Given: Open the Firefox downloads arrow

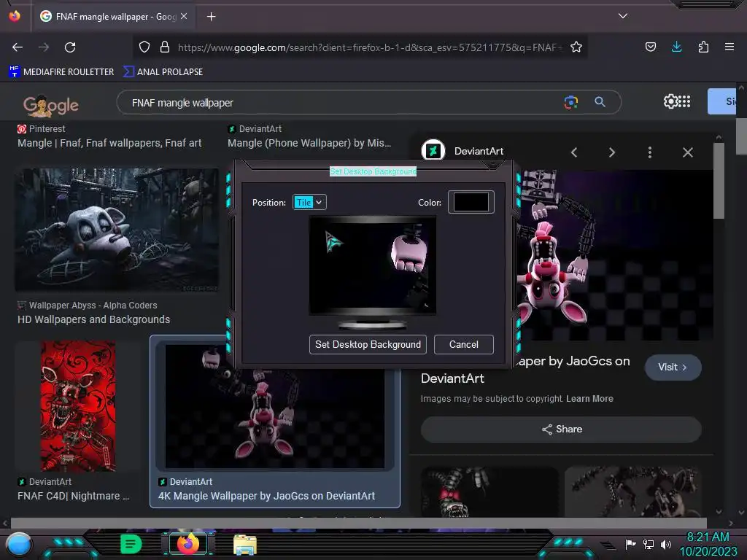Looking at the screenshot, I should click(x=676, y=47).
